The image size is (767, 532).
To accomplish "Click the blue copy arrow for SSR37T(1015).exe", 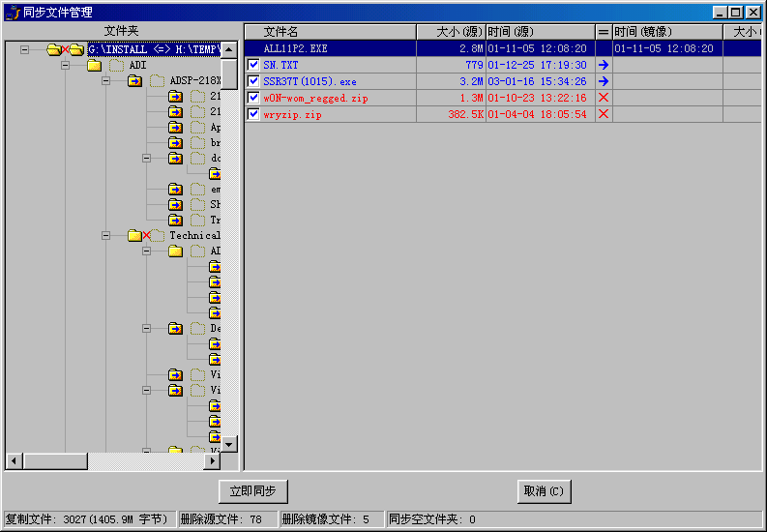I will [604, 81].
